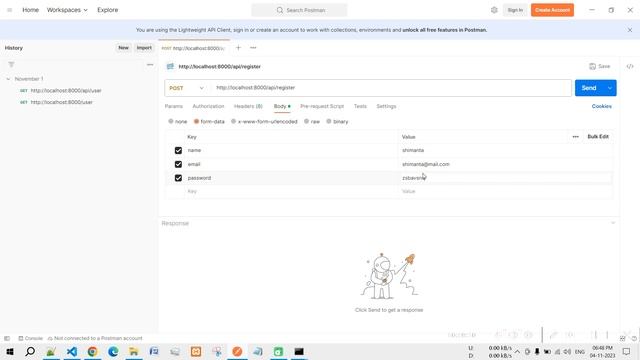The width and height of the screenshot is (640, 360).
Task: Open tab bar three-dot overflow menu
Action: [253, 48]
